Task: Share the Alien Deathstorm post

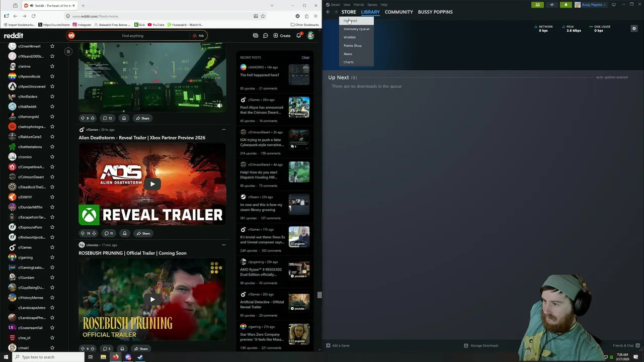Action: (142, 233)
